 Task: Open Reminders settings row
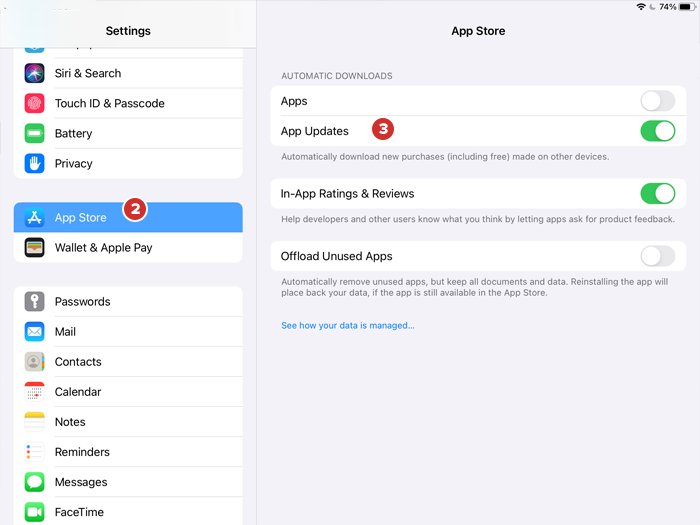128,452
